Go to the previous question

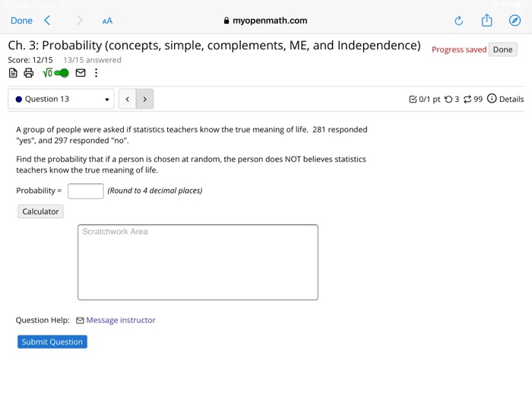[128, 99]
